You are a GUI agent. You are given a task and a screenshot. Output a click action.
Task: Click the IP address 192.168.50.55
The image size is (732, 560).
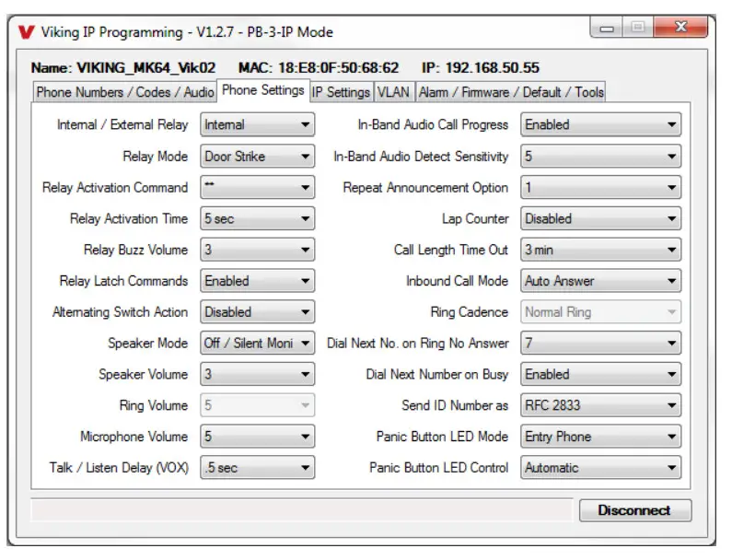tap(492, 68)
